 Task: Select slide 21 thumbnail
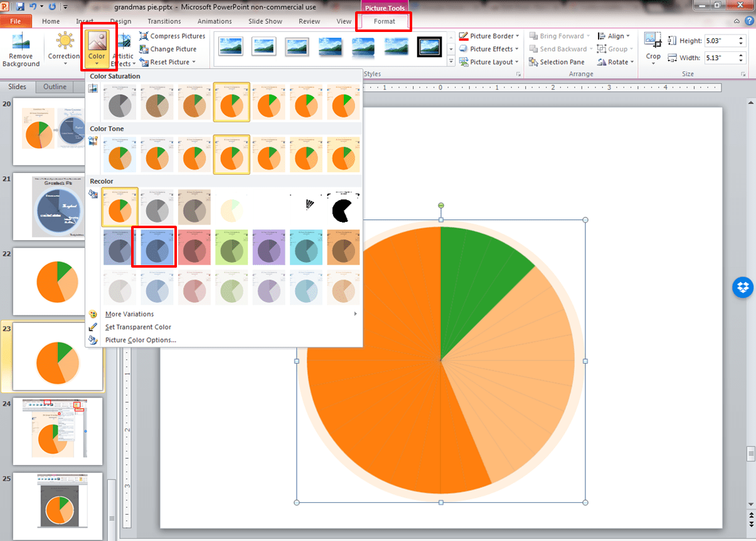point(58,206)
